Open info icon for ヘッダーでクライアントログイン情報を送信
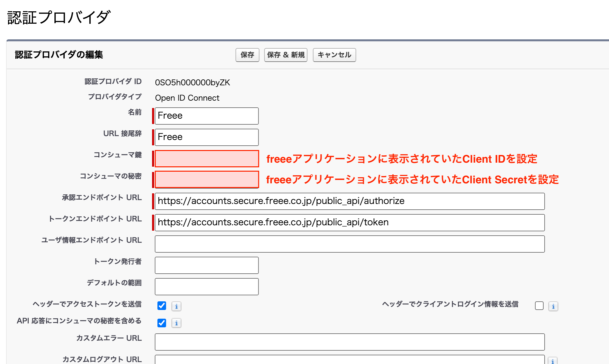 (553, 306)
